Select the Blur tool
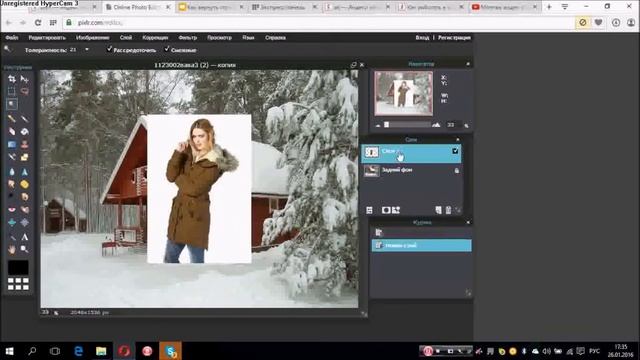640x360 pixels. coord(12,172)
